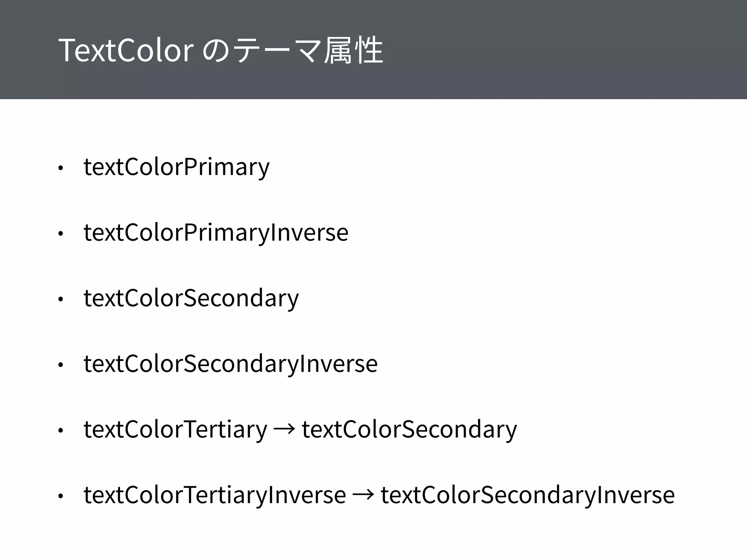The width and height of the screenshot is (747, 560).
Task: Click the arrow after textColorTertiary
Action: click(285, 429)
